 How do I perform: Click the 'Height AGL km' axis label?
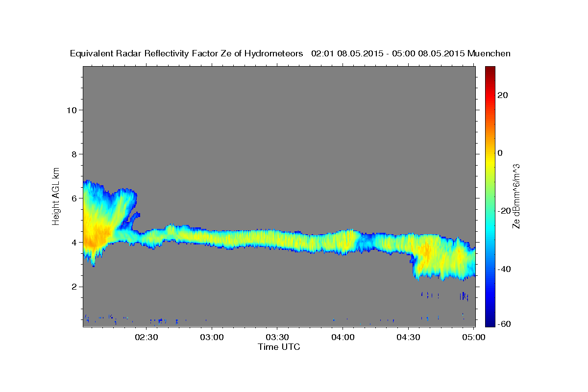56,196
